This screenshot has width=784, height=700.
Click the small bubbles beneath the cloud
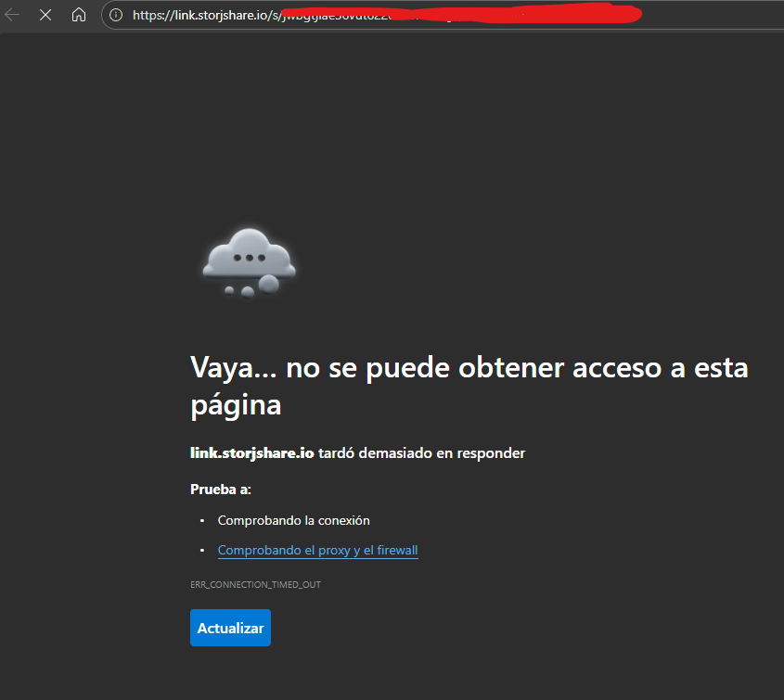pyautogui.click(x=249, y=288)
